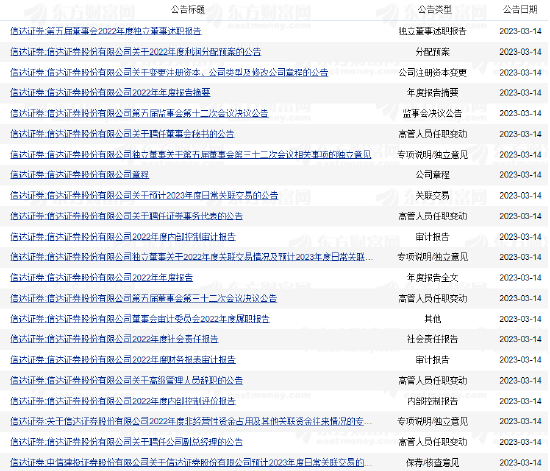Select 高管人员任职变动 in the 聘任公司副总经理 row
Screen dimensions: 550x471
coord(432,442)
